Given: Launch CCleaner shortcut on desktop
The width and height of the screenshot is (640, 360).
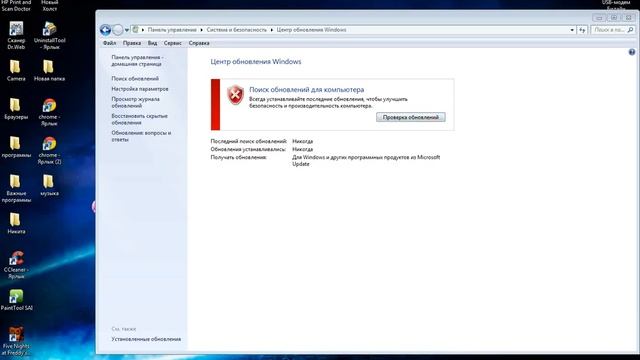Looking at the screenshot, I should pyautogui.click(x=16, y=264).
